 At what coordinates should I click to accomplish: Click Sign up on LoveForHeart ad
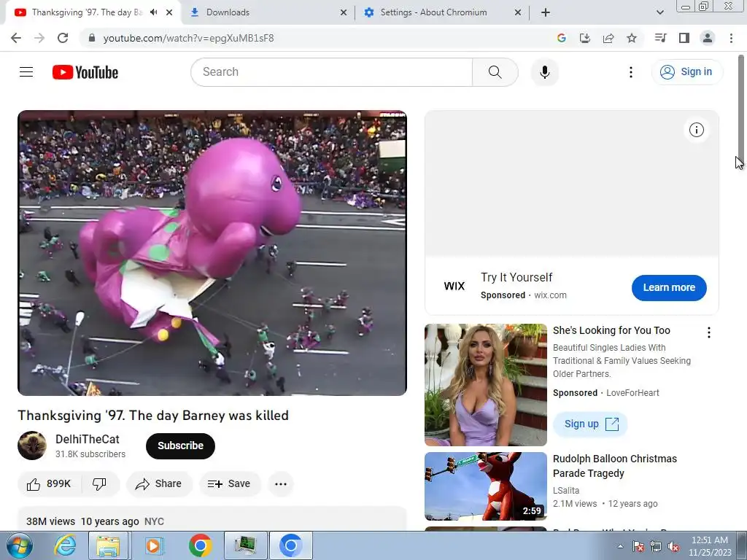pos(591,424)
